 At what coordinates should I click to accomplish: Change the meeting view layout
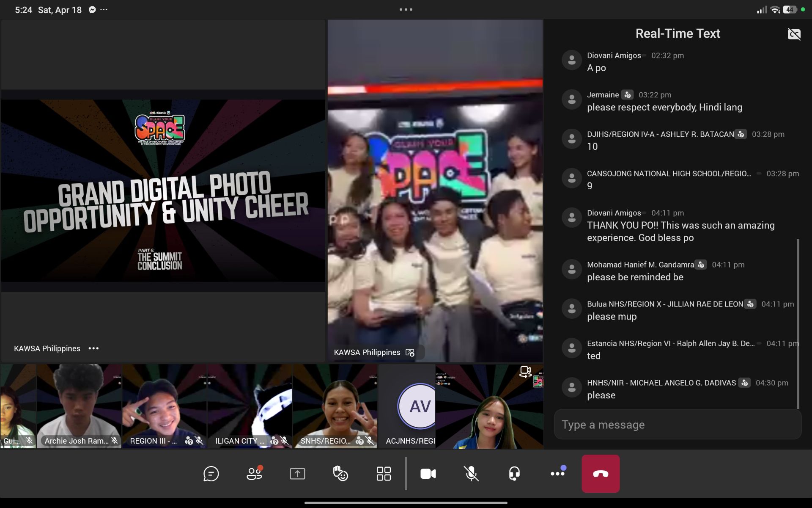(384, 474)
